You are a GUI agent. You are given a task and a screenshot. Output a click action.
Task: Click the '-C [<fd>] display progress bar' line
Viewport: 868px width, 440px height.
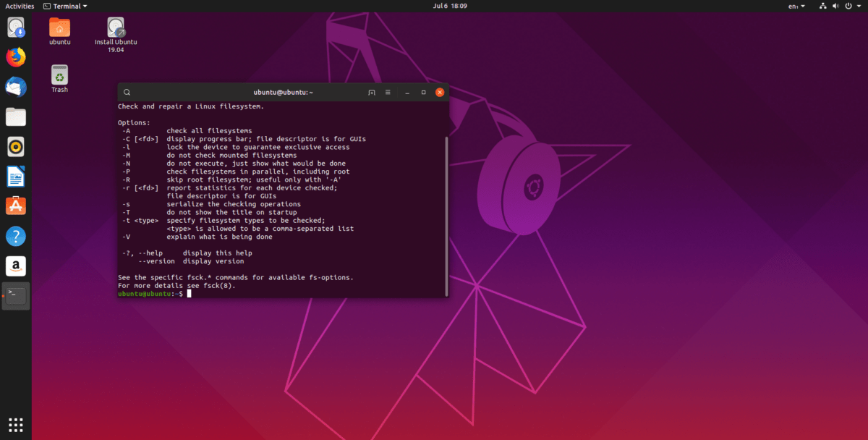coord(244,139)
